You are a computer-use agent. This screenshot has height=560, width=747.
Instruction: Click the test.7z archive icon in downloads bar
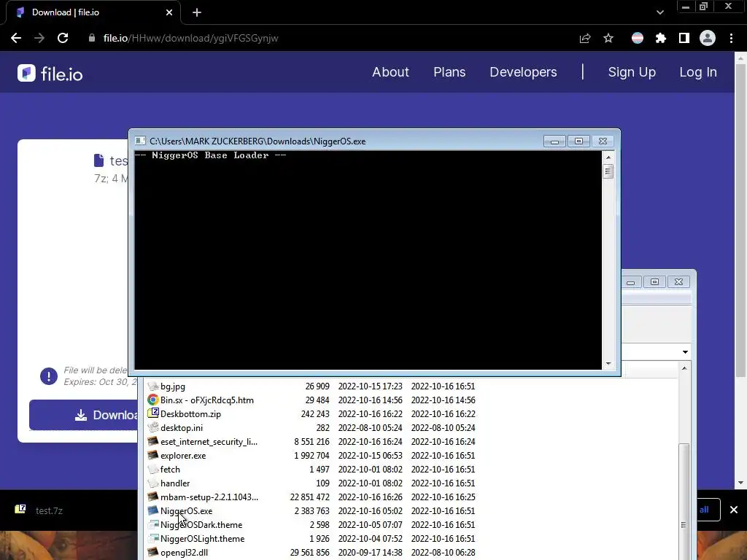[20, 510]
